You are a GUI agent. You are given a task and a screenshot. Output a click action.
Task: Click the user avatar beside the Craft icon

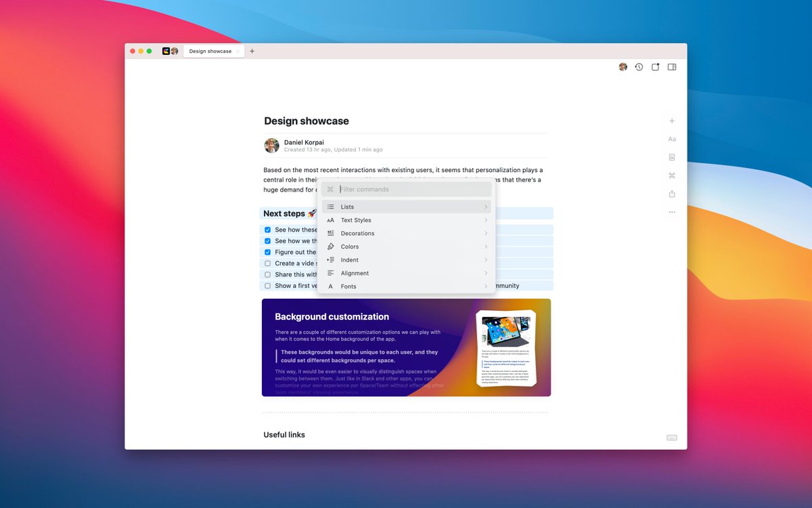point(175,51)
